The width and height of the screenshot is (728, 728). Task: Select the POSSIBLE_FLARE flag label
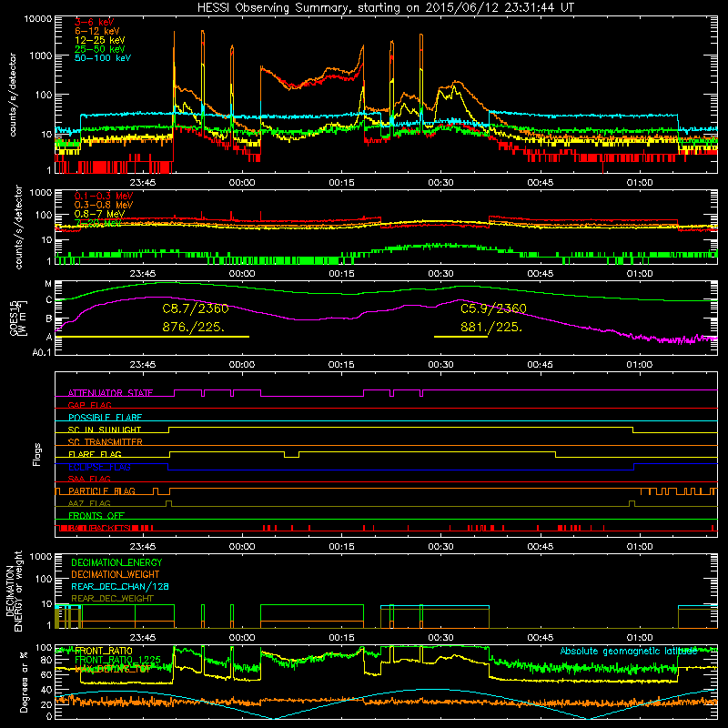tap(105, 418)
